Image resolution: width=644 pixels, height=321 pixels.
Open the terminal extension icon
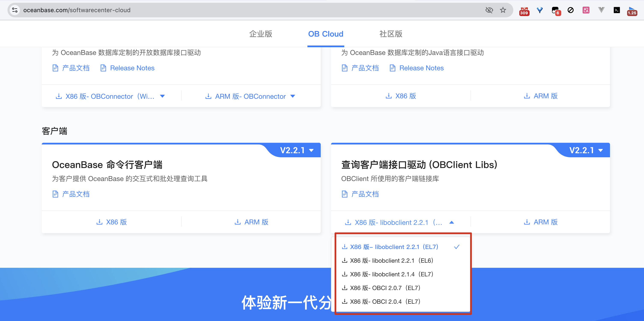point(616,10)
